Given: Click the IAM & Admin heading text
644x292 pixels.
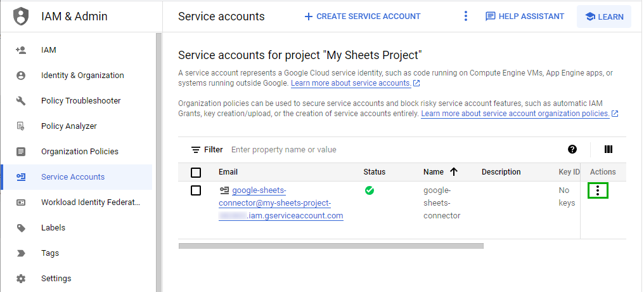Looking at the screenshot, I should (x=74, y=17).
